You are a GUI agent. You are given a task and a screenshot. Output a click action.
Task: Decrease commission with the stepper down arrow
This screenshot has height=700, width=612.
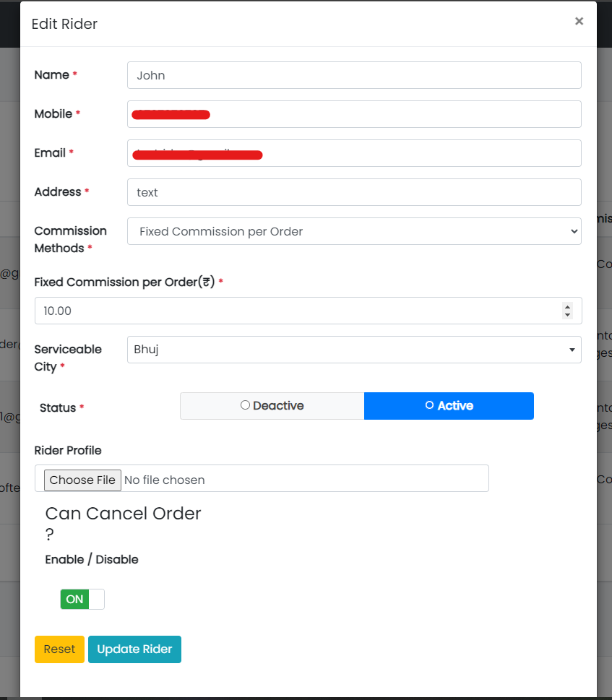click(567, 315)
